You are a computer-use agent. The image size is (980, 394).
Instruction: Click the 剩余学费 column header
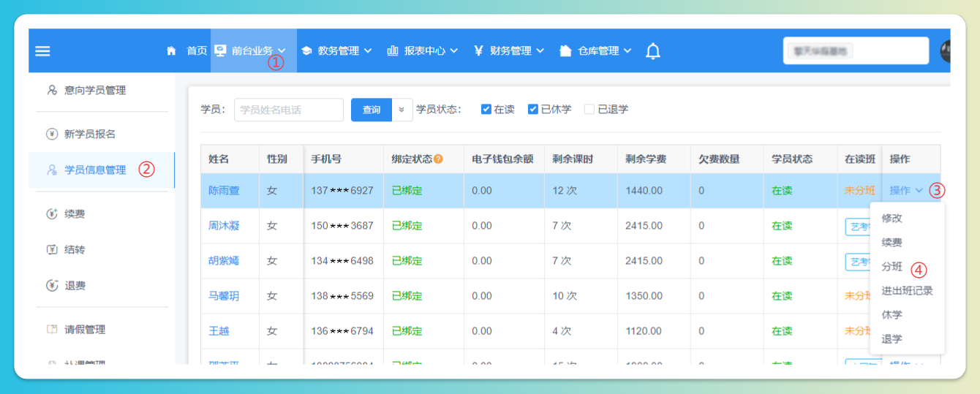646,159
